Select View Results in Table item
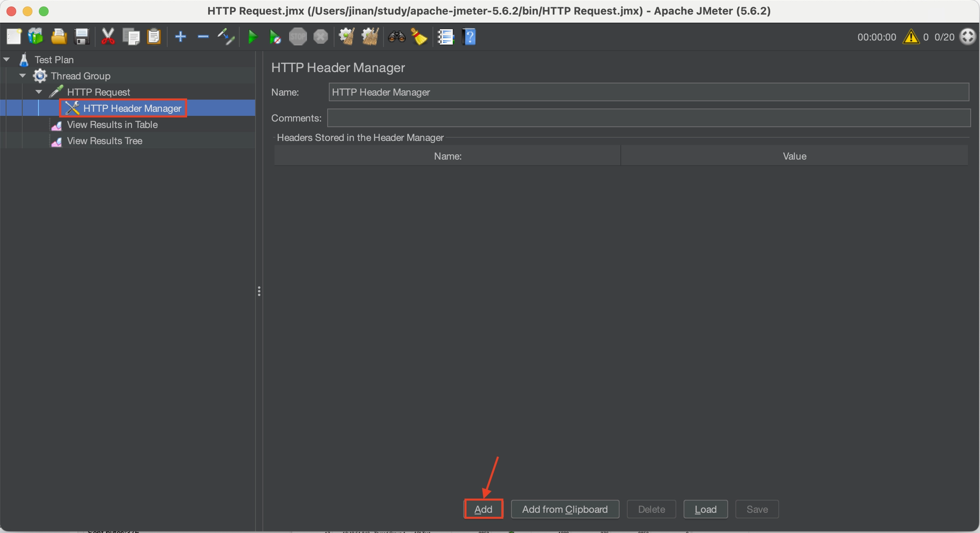 coord(112,125)
